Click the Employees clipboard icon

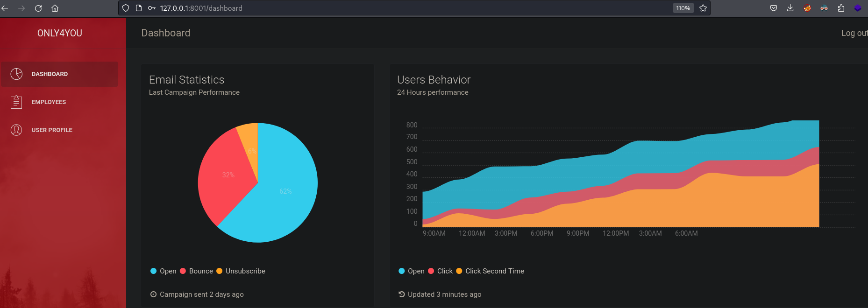16,102
